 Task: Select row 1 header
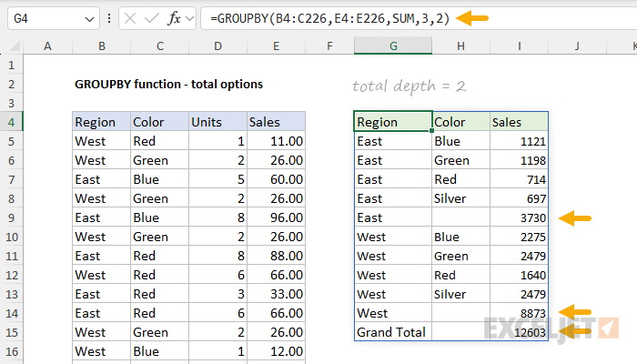coord(11,65)
